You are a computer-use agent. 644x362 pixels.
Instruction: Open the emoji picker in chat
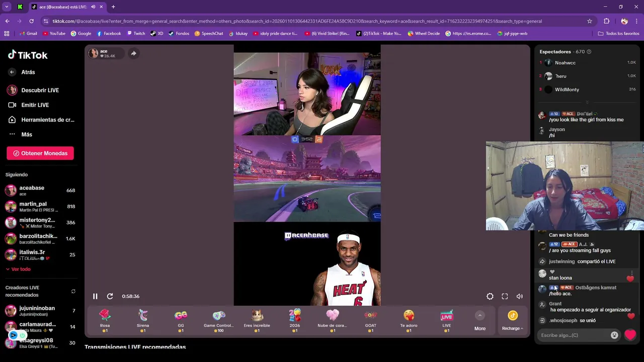[614, 335]
